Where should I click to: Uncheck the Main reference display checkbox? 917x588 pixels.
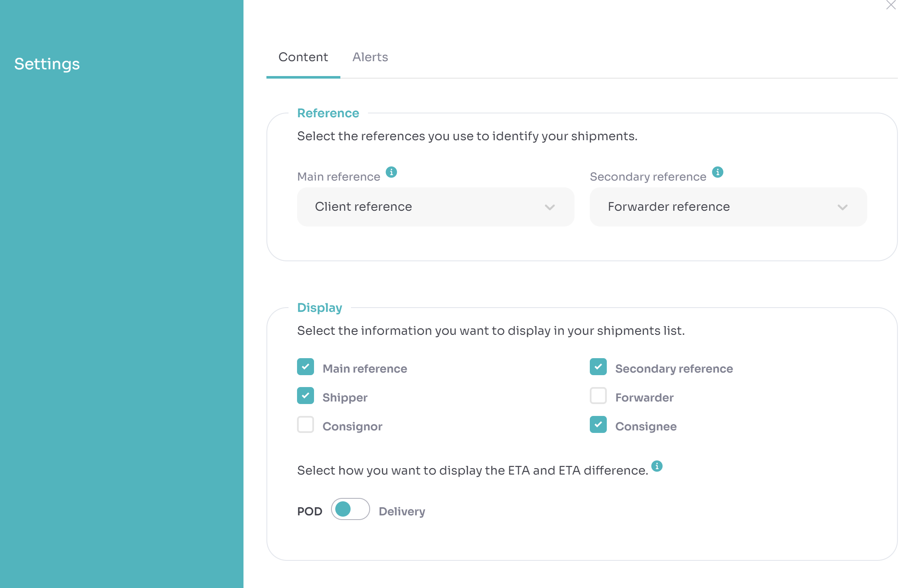coord(306,367)
